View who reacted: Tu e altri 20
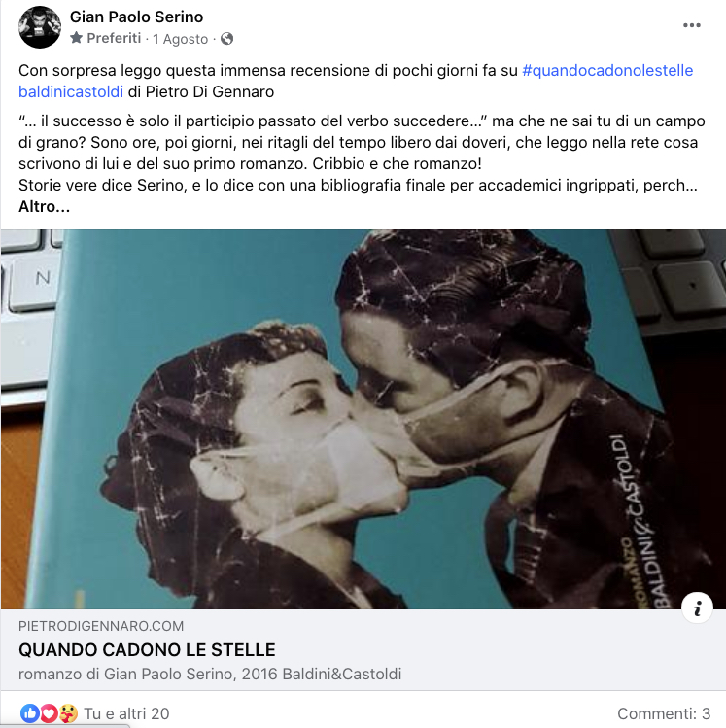The width and height of the screenshot is (726, 728). [x=126, y=713]
